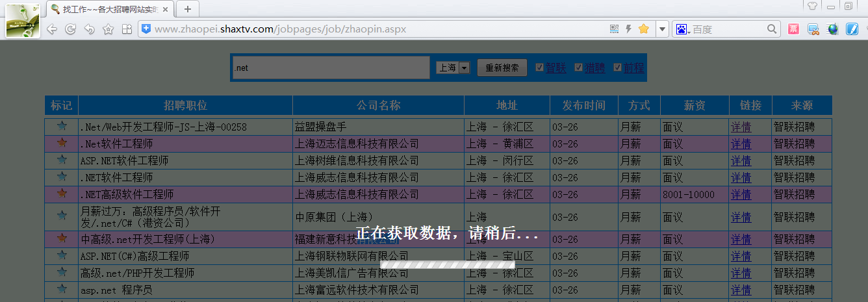Click the .net keyword search field
This screenshot has width=868, height=302.
331,68
